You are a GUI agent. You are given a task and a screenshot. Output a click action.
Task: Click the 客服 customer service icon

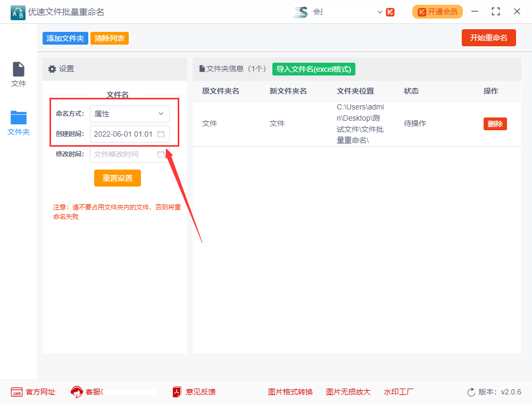(77, 392)
